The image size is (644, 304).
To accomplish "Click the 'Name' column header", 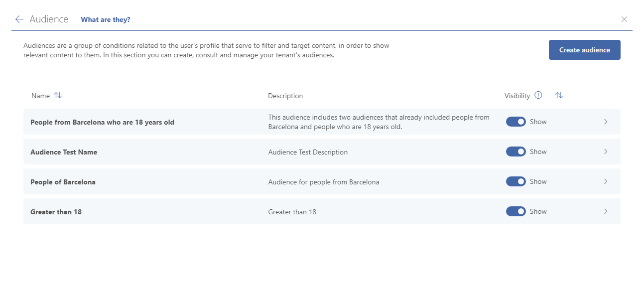I will tap(40, 96).
